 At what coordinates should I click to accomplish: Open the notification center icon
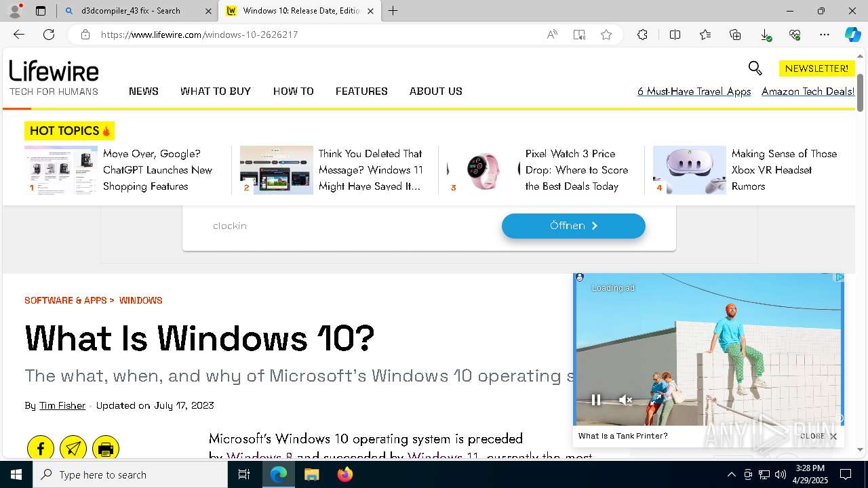coord(846,474)
